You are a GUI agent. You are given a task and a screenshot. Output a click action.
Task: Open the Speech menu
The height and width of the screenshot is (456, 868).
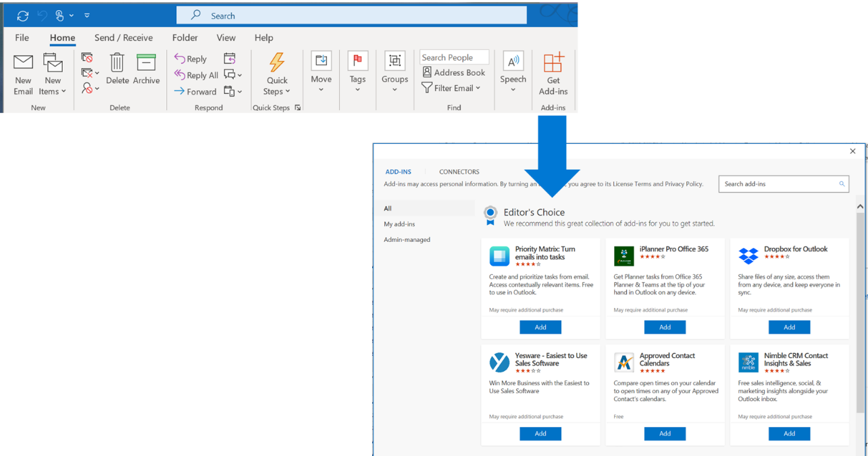513,73
